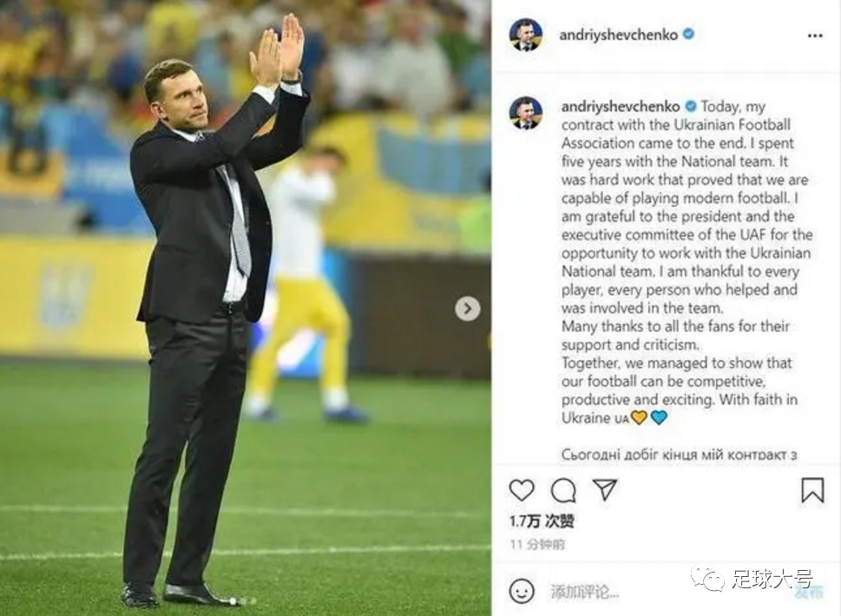
Task: Submit the comment with the 发布 button
Action: coord(808,592)
